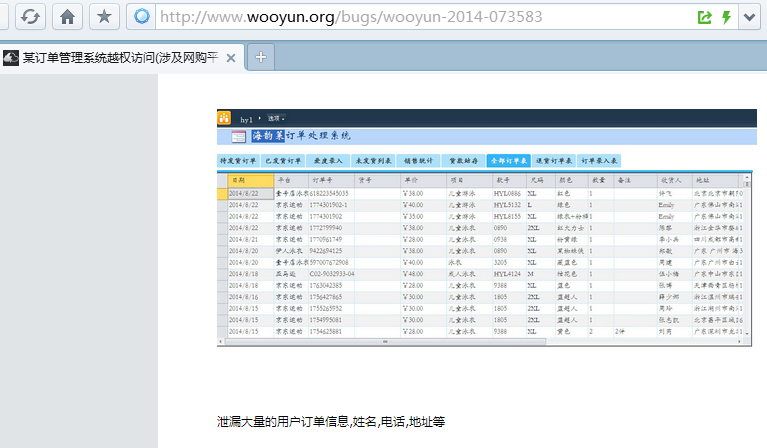The image size is (767, 448).
Task: Click the browser reload button
Action: click(x=30, y=16)
